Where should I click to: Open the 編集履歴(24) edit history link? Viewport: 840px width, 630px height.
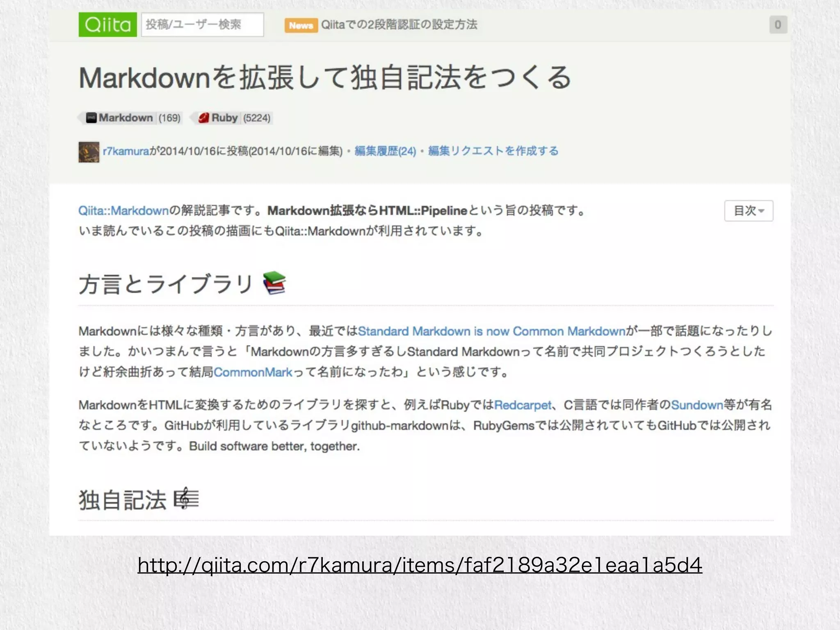click(385, 151)
